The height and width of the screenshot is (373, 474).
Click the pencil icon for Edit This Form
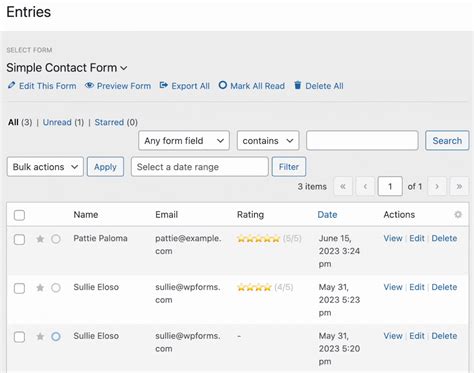[11, 85]
